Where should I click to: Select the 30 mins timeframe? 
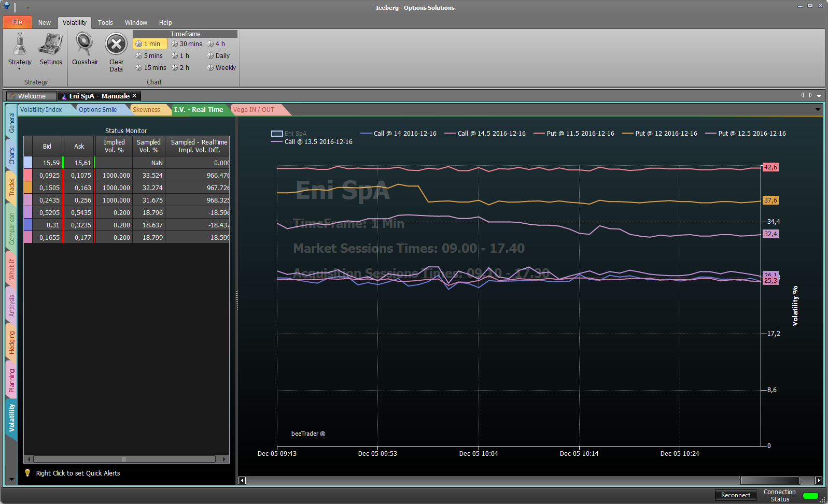[x=187, y=44]
